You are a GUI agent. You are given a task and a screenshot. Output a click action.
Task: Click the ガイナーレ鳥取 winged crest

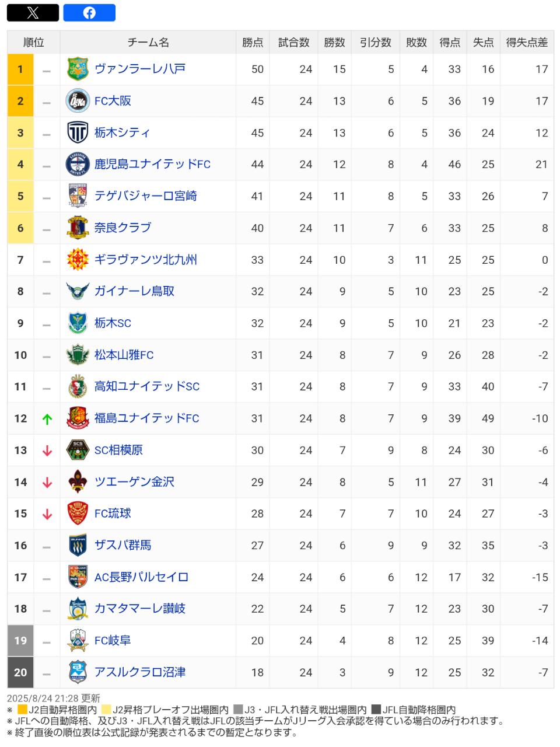tap(77, 291)
